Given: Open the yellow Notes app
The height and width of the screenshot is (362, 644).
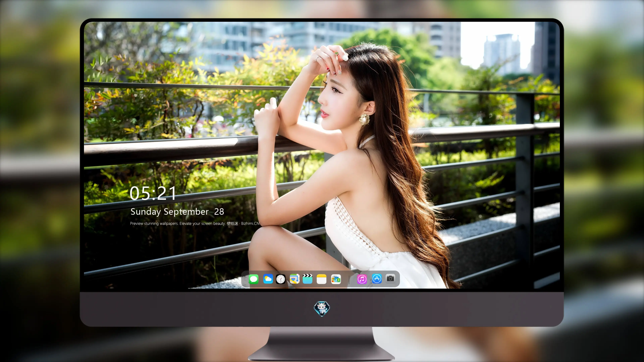Looking at the screenshot, I should 321,279.
